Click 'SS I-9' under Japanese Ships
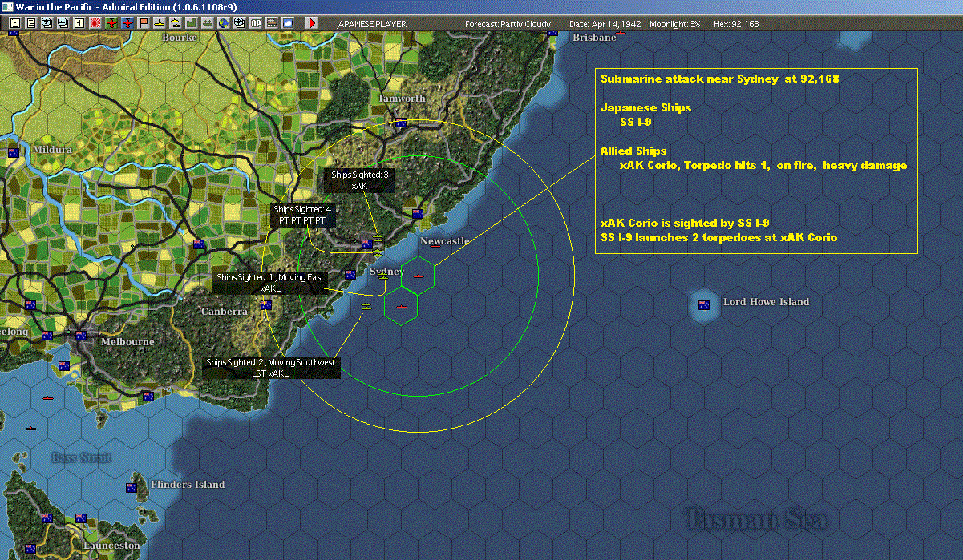The height and width of the screenshot is (560, 963). tap(635, 122)
